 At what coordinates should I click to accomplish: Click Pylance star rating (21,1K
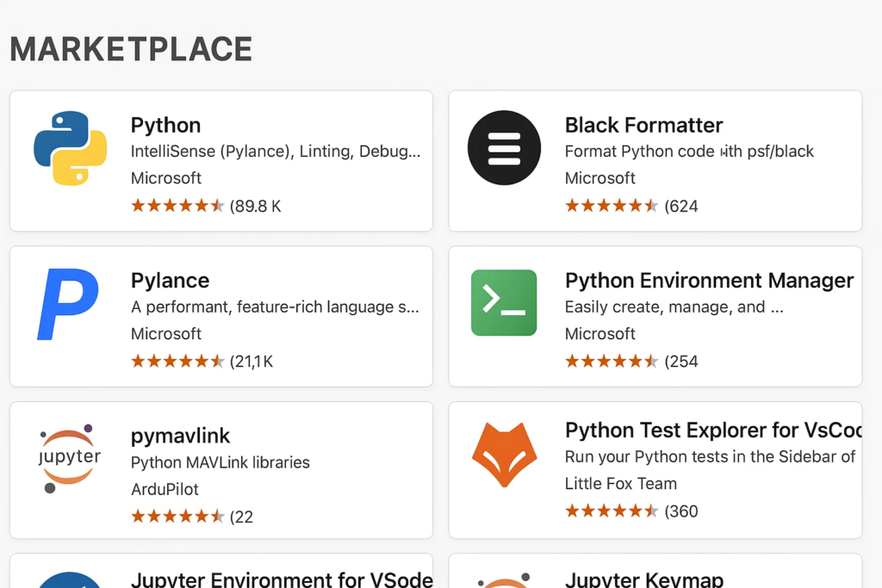coord(202,361)
